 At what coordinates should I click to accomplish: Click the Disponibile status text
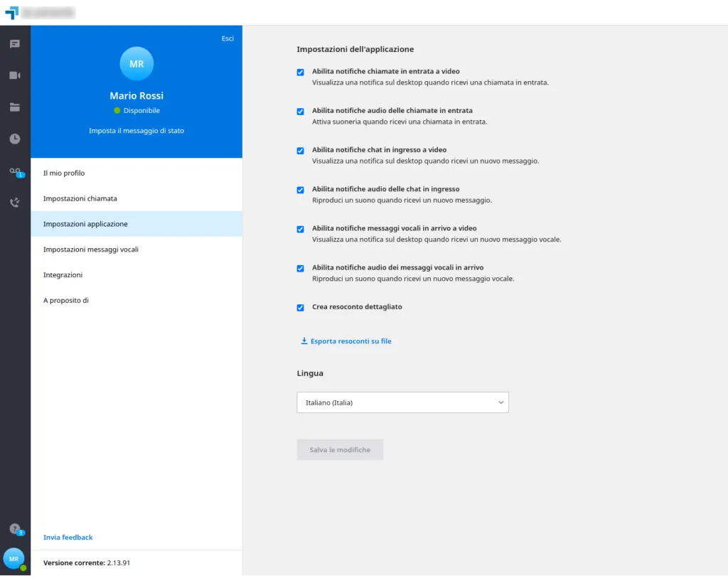click(x=141, y=110)
